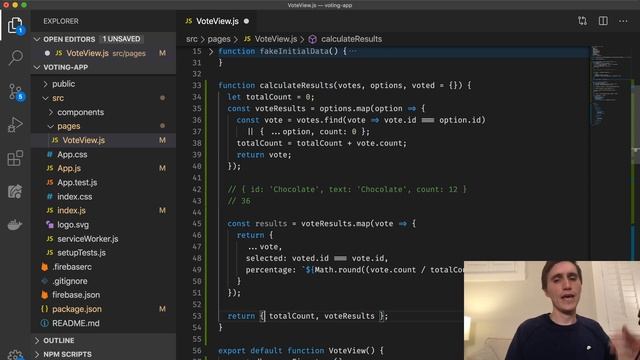Switch to the VoteView.js editor tab

(217, 21)
